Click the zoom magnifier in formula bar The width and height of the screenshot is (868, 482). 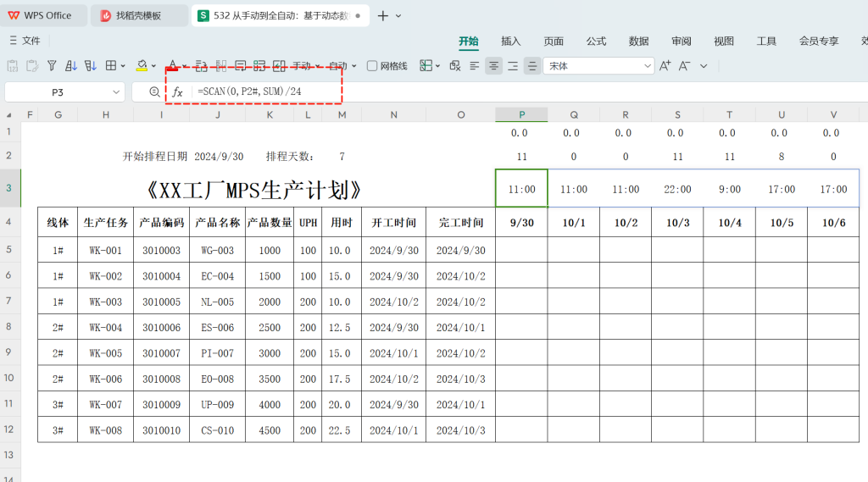tap(154, 91)
